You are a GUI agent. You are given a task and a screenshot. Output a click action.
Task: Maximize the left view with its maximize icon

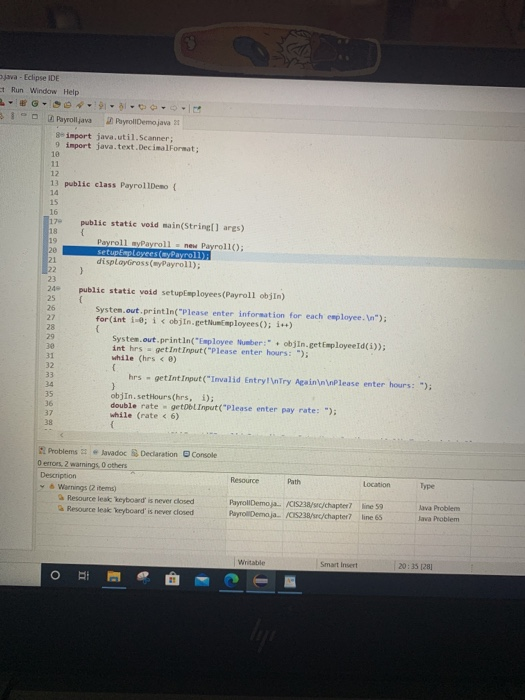(x=35, y=117)
